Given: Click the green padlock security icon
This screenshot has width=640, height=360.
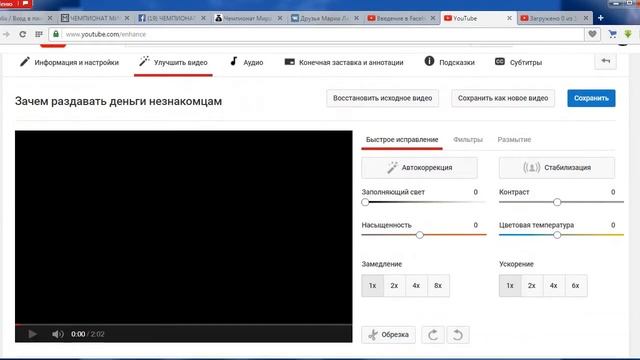Looking at the screenshot, I should pos(56,34).
